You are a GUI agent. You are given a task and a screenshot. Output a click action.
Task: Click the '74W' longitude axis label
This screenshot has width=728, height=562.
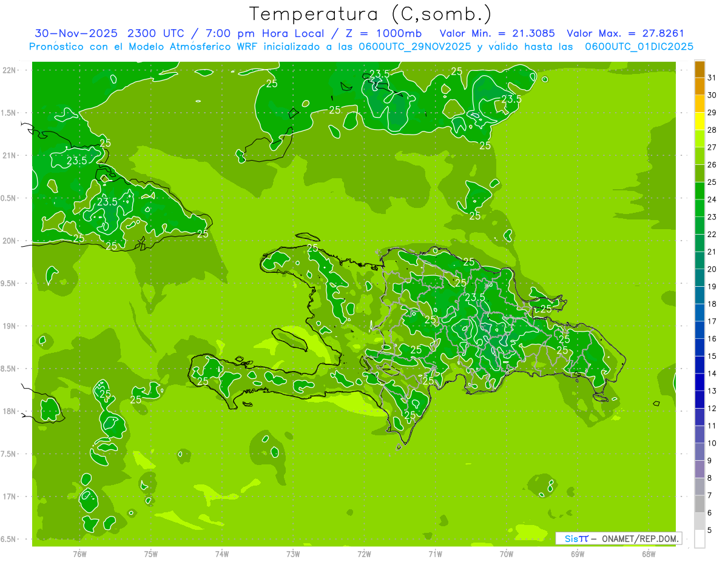click(x=221, y=554)
